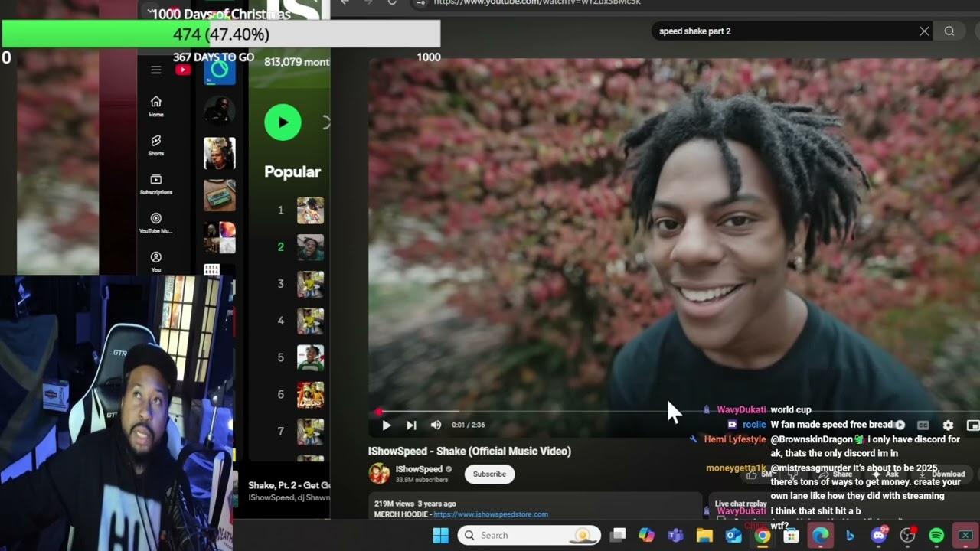The image size is (980, 551).
Task: Click 'Shake, Pt. 2' now playing title
Action: pyautogui.click(x=289, y=485)
